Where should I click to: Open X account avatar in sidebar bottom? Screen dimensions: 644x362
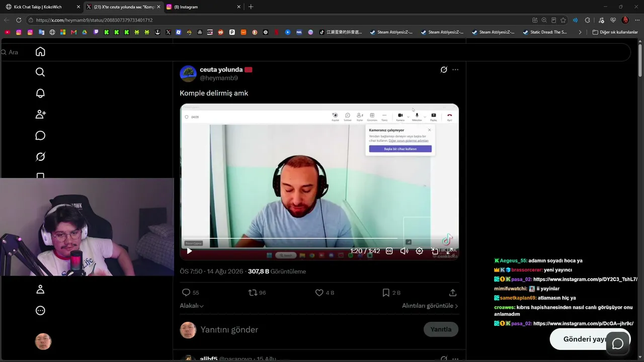(43, 341)
